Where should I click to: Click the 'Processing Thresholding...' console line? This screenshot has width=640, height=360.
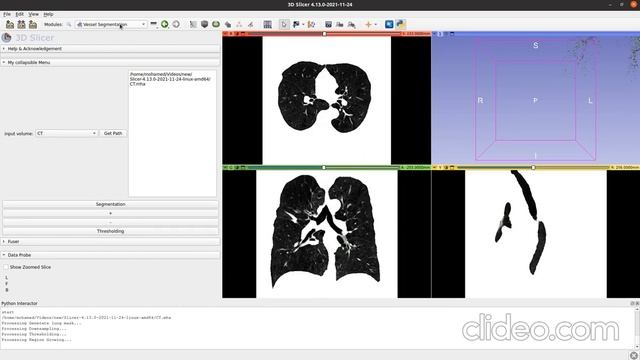click(x=34, y=334)
